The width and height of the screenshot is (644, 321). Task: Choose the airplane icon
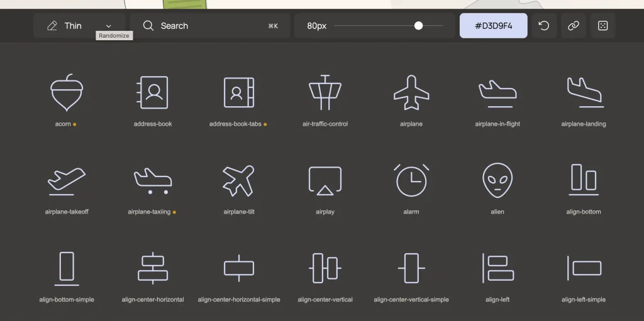411,92
